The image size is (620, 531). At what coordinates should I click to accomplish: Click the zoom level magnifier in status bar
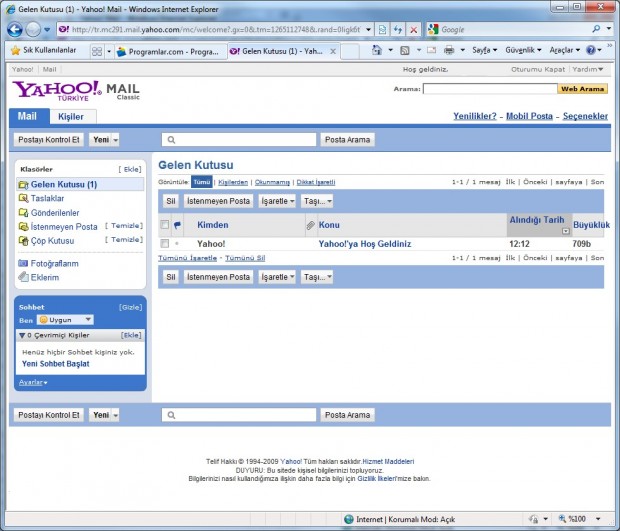(562, 519)
